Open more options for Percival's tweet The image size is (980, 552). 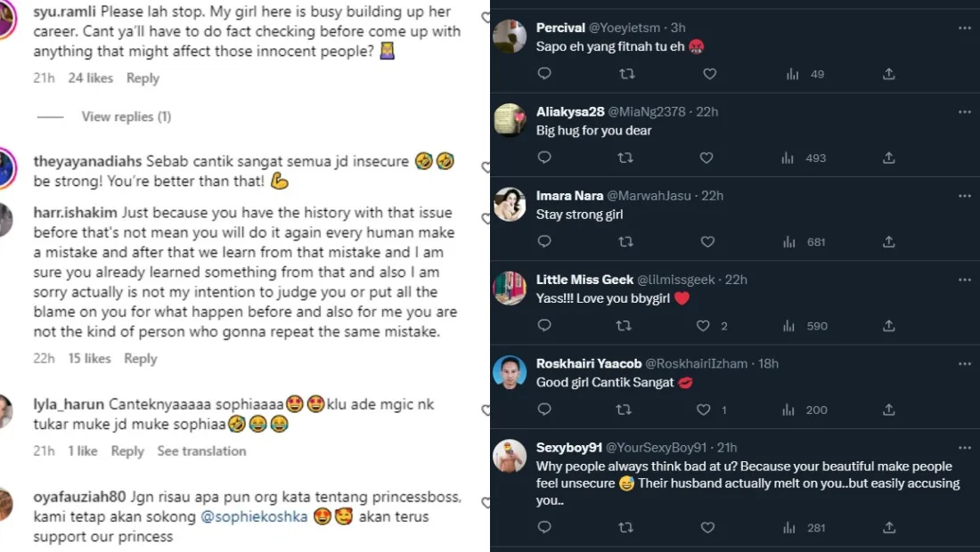coord(965,28)
